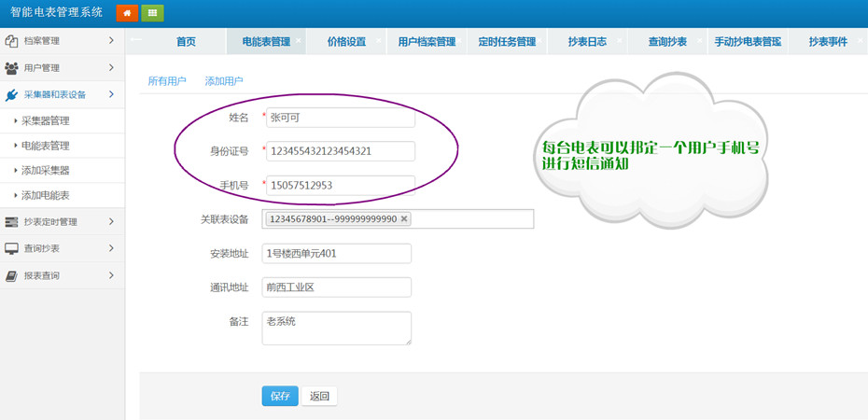This screenshot has width=868, height=420.
Task: Click the 档案管理 sidebar icon
Action: coord(11,41)
